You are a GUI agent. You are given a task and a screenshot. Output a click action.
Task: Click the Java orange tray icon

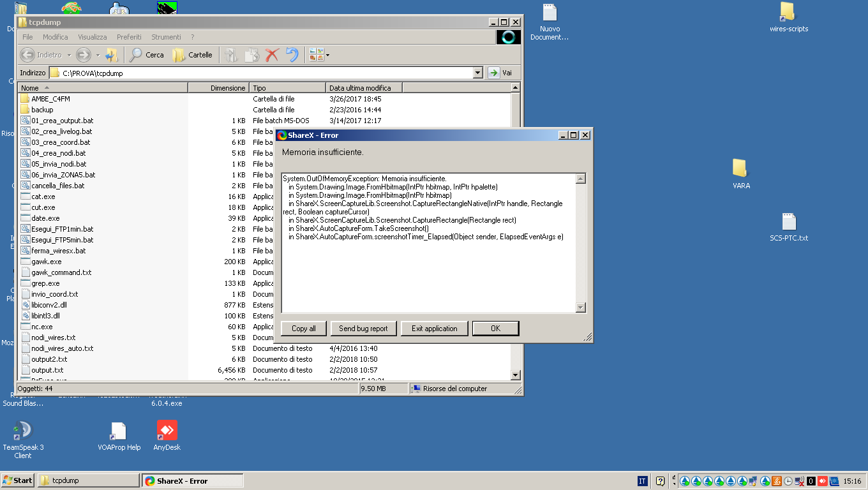777,481
